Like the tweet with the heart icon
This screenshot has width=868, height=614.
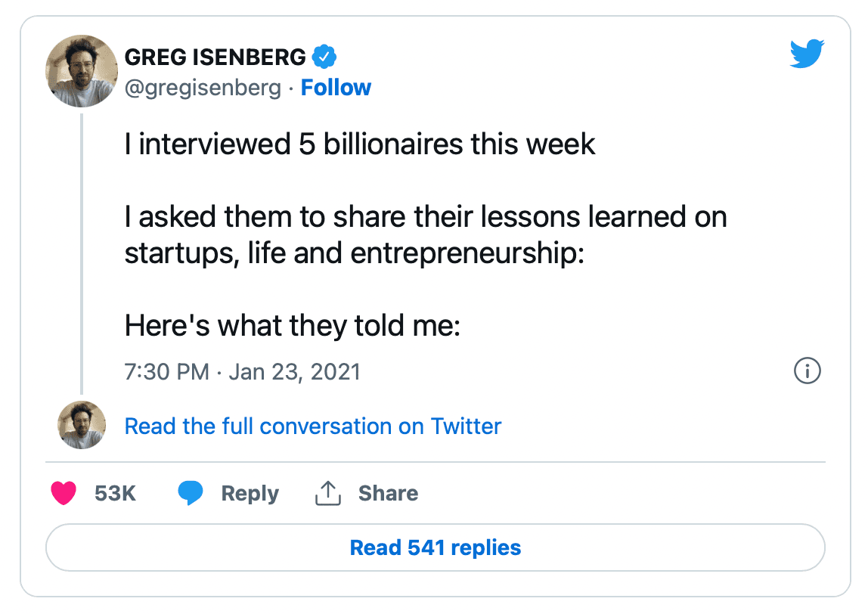coord(64,494)
